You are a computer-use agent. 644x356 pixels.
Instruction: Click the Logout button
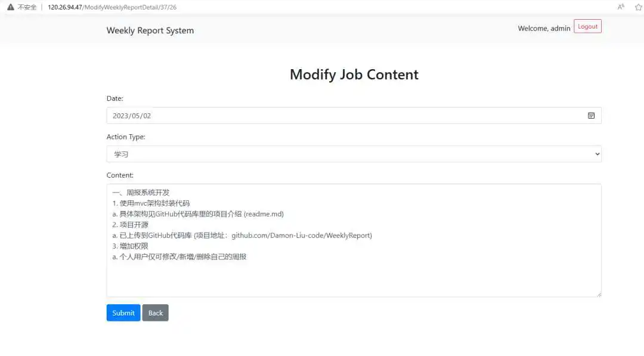(x=587, y=26)
